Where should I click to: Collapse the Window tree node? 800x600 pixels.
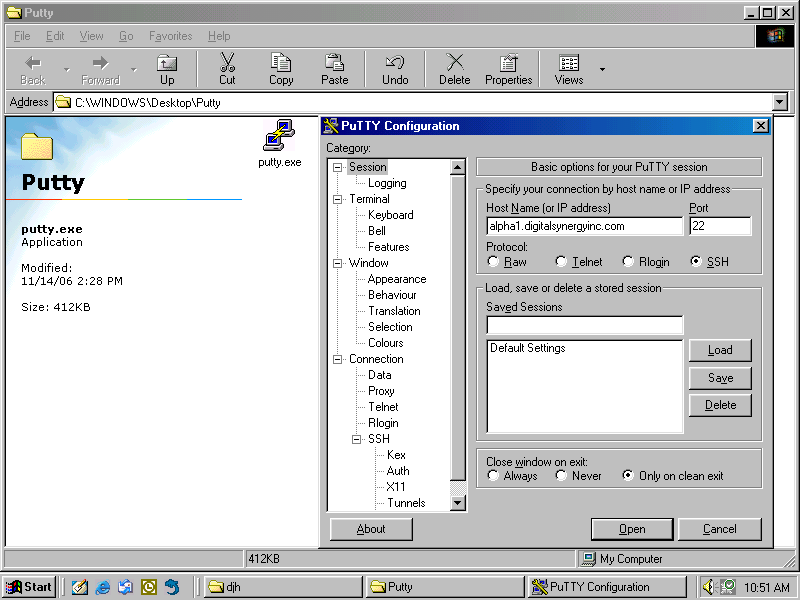click(337, 263)
